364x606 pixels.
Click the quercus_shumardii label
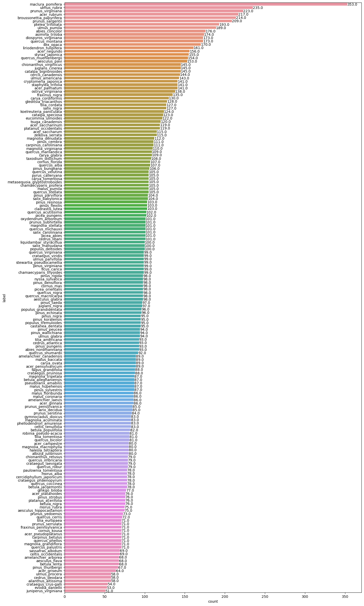[46, 353]
